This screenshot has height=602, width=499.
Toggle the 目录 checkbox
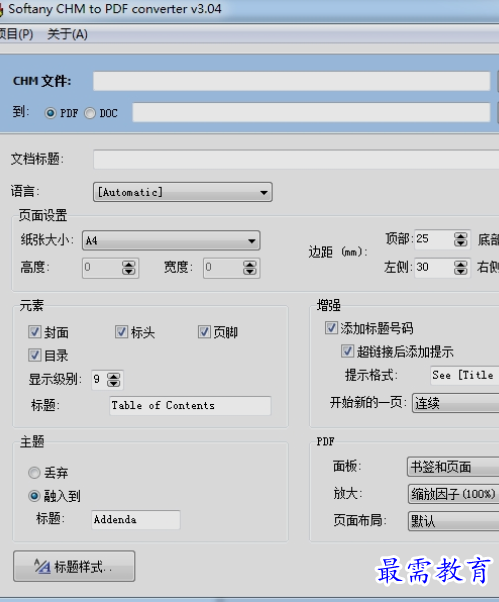click(x=35, y=355)
